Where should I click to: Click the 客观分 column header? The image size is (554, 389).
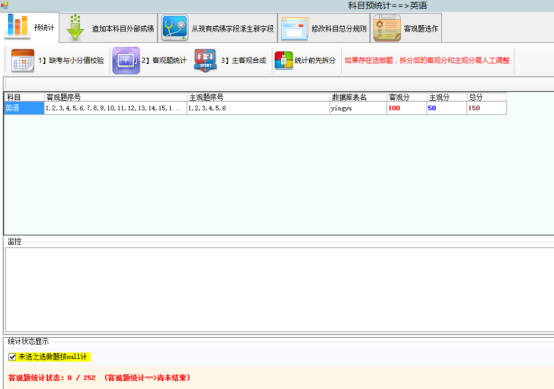tap(406, 97)
